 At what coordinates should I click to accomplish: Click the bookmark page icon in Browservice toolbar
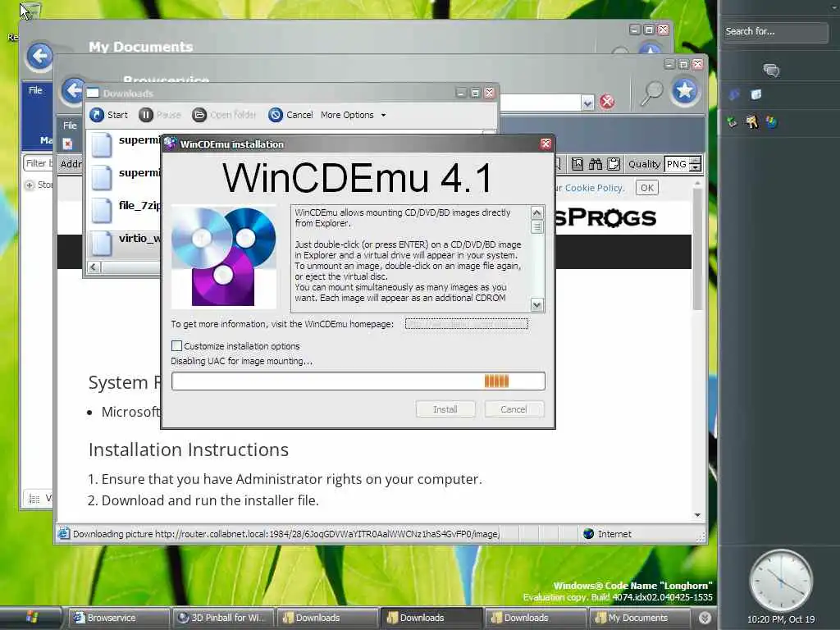(577, 164)
